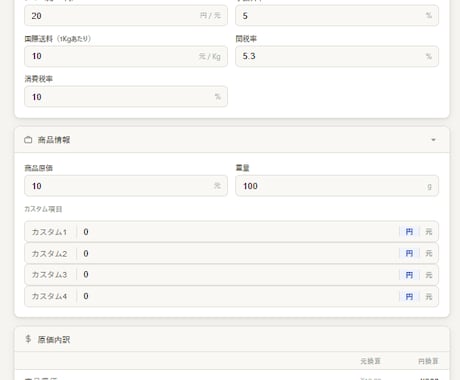The width and height of the screenshot is (460, 380).
Task: Edit the 関税率 field showing 5.3
Action: 337,56
